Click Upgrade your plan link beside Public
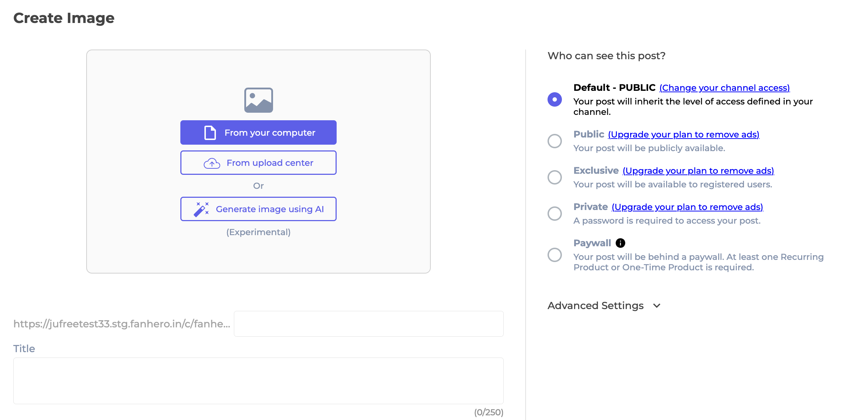Screen dimensions: 868x420 [x=684, y=134]
